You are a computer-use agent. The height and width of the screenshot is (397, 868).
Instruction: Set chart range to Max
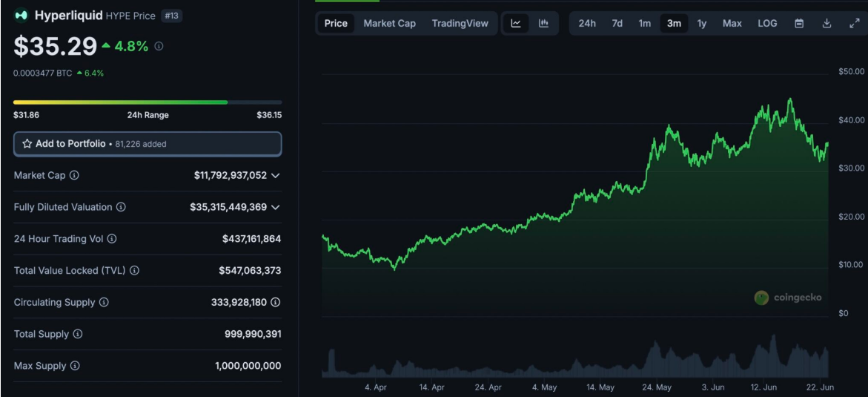point(732,23)
